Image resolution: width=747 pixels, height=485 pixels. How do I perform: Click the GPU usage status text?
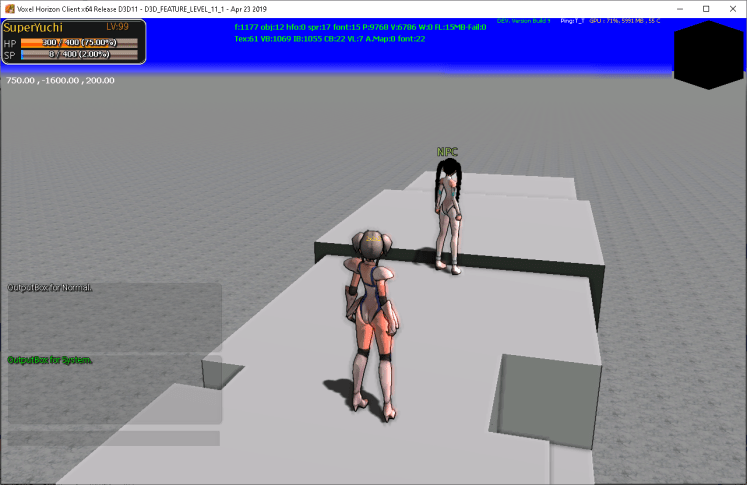click(x=625, y=21)
